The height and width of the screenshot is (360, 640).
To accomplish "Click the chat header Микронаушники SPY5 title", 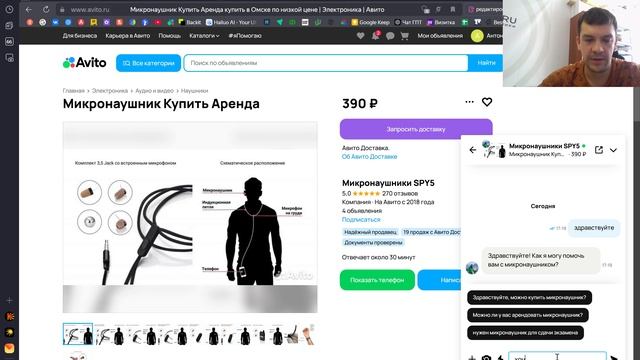I will click(544, 146).
